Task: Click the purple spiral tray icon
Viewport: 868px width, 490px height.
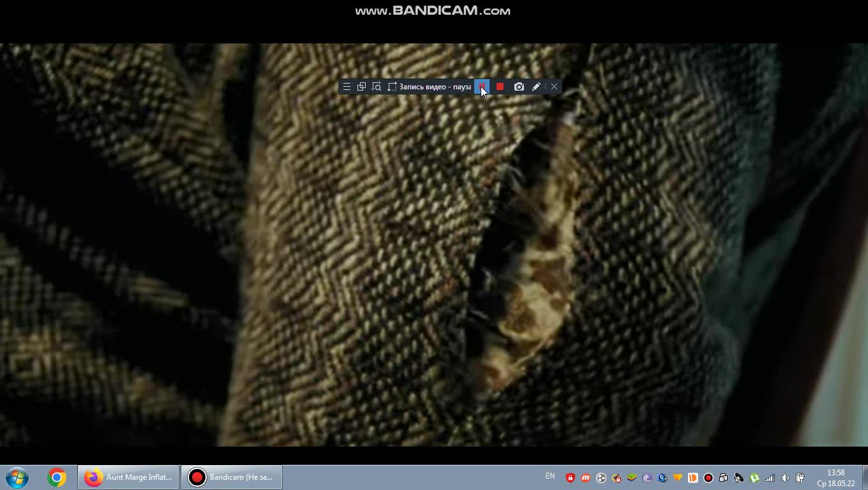Action: [x=647, y=478]
